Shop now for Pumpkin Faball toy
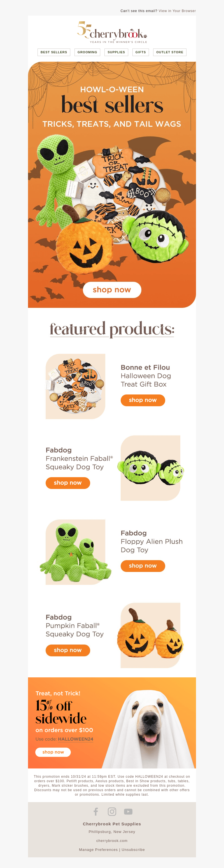The height and width of the screenshot is (868, 224). 68,650
